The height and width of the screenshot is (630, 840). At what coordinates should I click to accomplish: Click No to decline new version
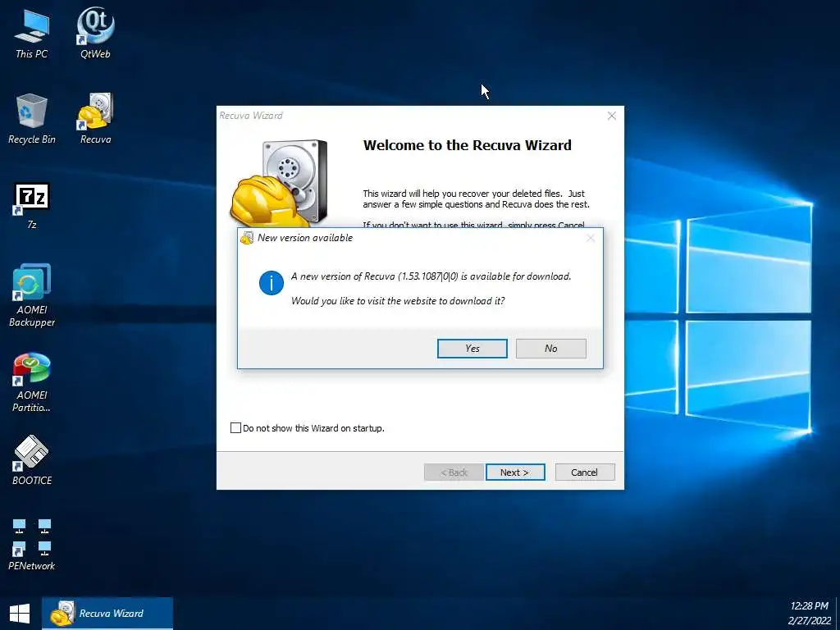(x=550, y=348)
